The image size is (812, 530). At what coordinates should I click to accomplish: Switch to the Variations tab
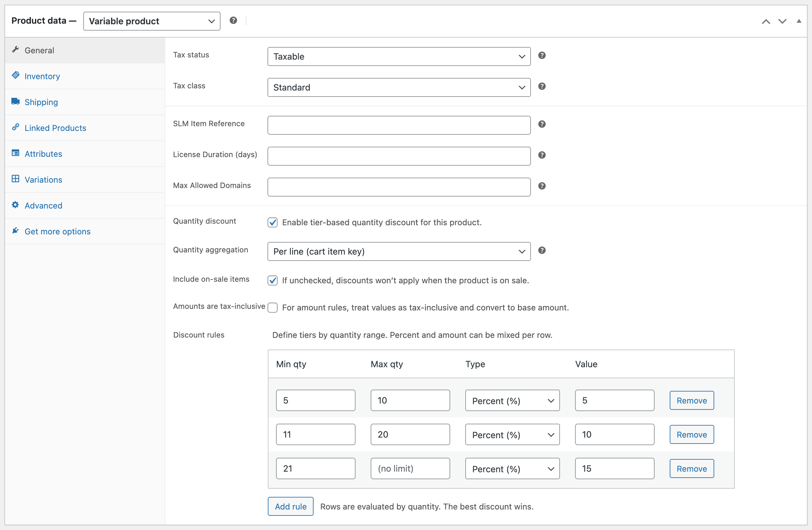click(43, 180)
